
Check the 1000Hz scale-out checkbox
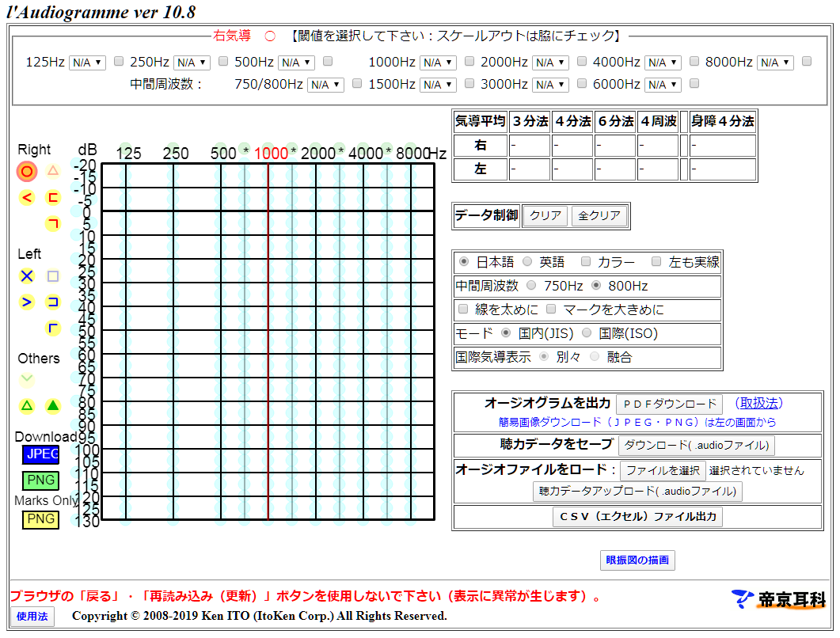pos(469,61)
